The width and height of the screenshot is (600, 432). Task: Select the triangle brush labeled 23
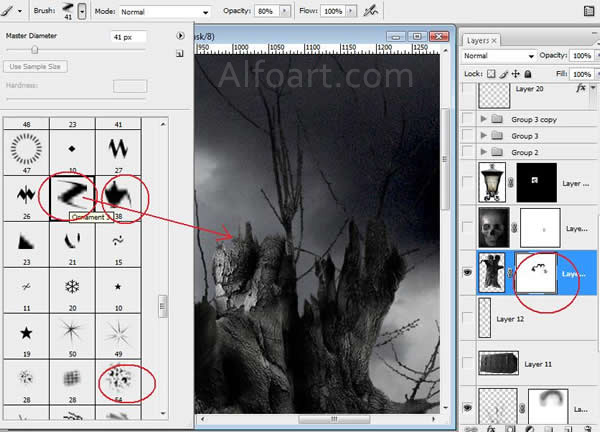point(26,241)
